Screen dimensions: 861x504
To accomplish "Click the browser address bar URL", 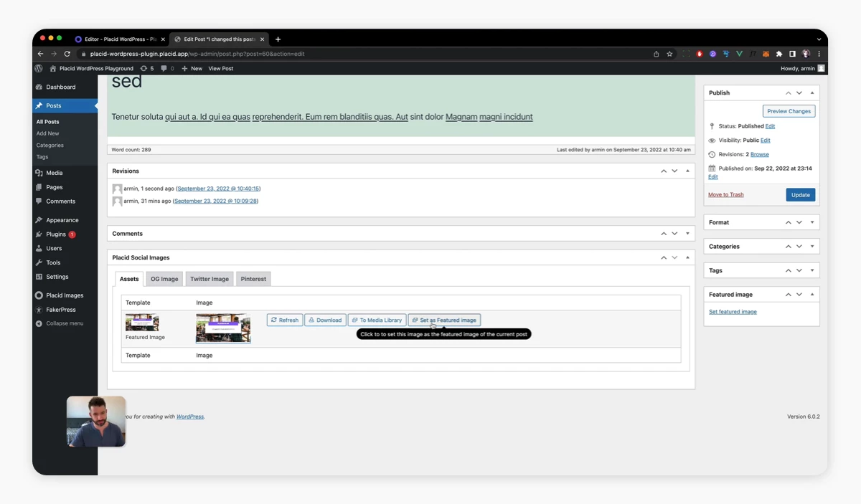I will (197, 54).
